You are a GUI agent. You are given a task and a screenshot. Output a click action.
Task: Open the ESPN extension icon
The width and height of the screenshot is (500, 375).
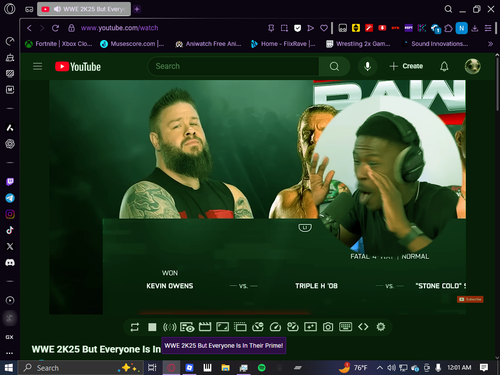point(408,28)
